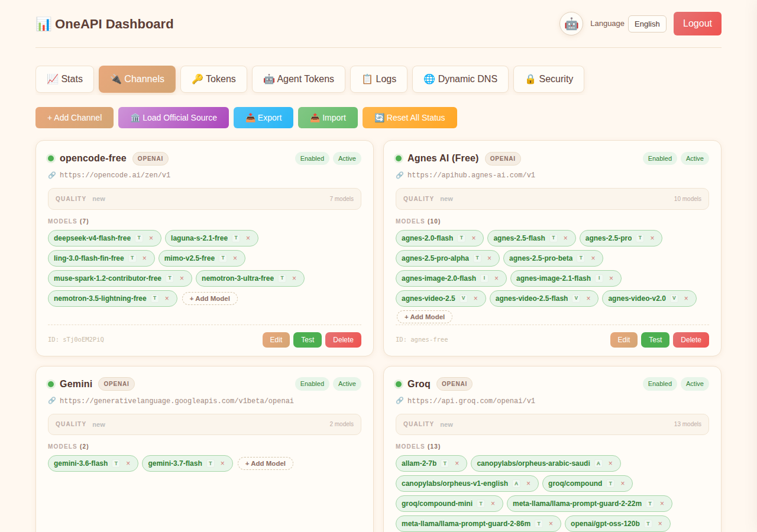Click the Import button
757x532 pixels.
(328, 118)
